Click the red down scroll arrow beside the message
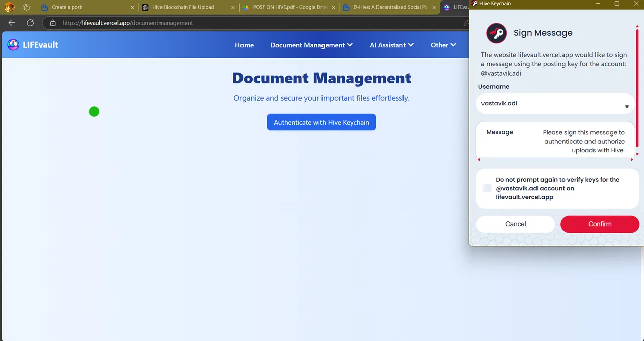This screenshot has height=341, width=644. (x=637, y=154)
